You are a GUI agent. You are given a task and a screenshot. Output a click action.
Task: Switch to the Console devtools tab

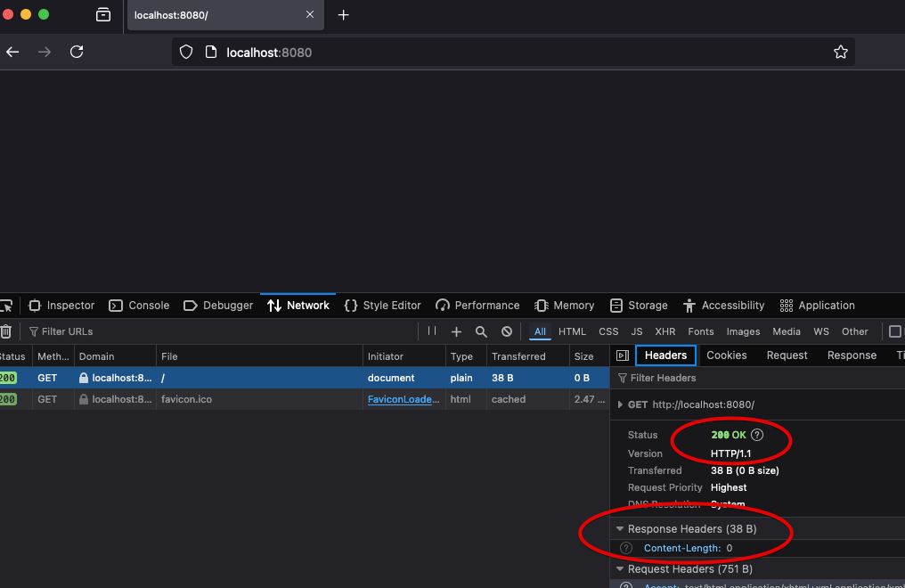coord(139,306)
